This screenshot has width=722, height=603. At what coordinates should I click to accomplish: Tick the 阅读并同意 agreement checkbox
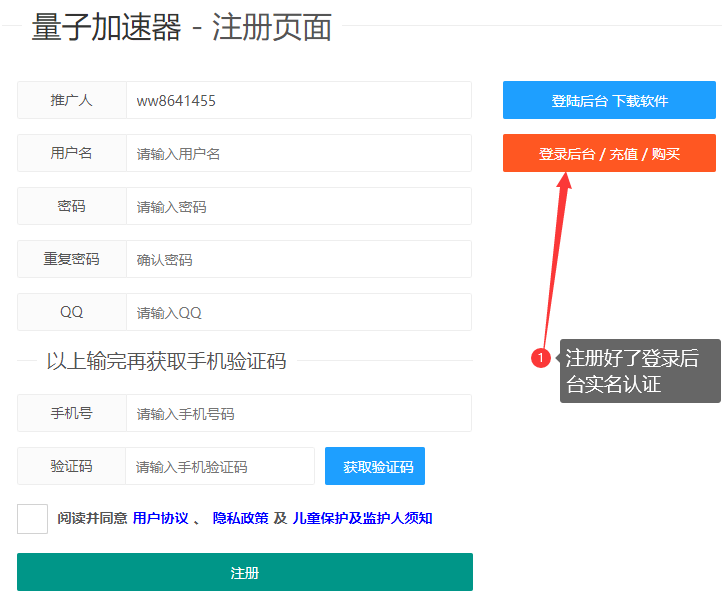tap(32, 519)
